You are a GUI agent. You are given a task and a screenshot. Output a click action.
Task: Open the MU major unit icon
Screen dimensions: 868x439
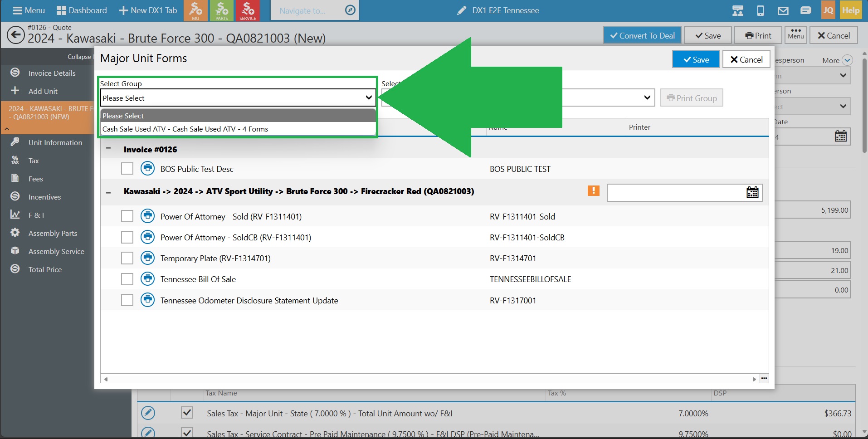click(x=196, y=10)
